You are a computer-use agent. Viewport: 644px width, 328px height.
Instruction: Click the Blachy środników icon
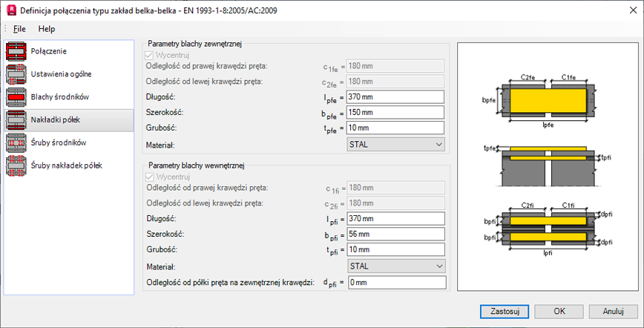coord(16,97)
